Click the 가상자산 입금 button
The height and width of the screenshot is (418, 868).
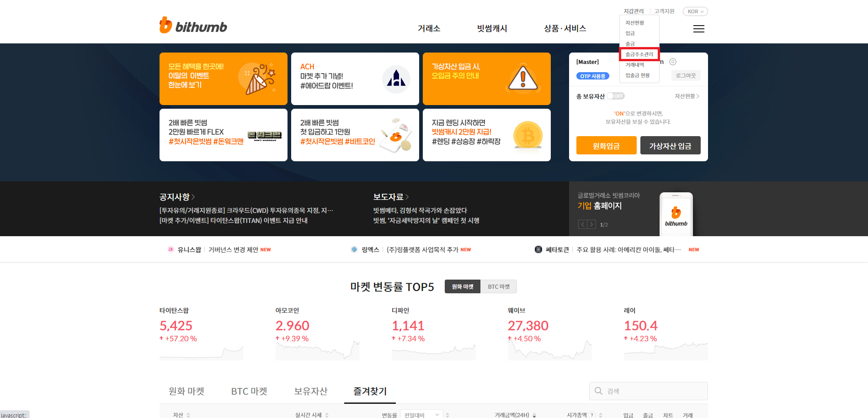pos(670,146)
